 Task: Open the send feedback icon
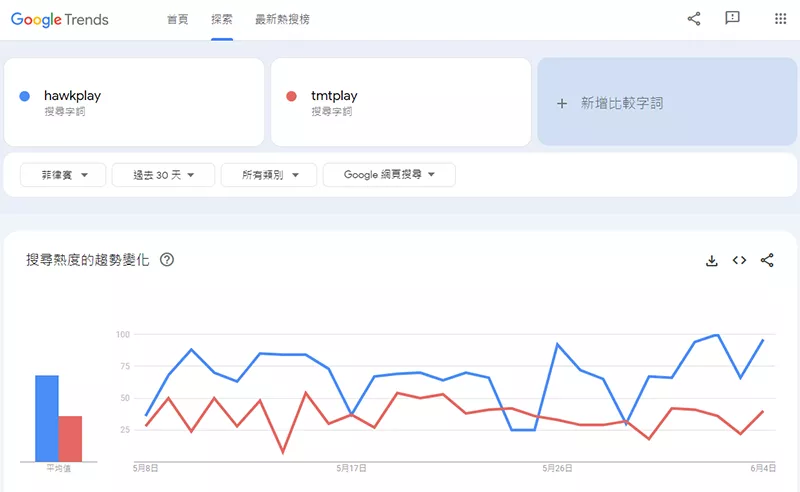click(732, 18)
